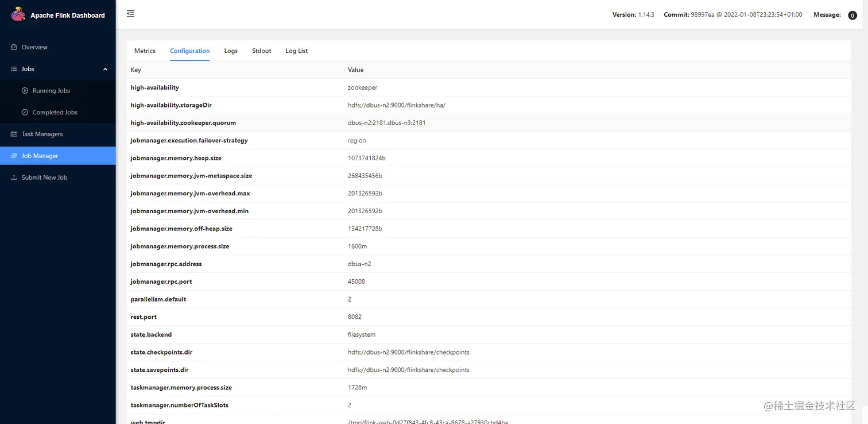This screenshot has width=868, height=424.
Task: Open the Stdout tab
Action: click(x=262, y=51)
